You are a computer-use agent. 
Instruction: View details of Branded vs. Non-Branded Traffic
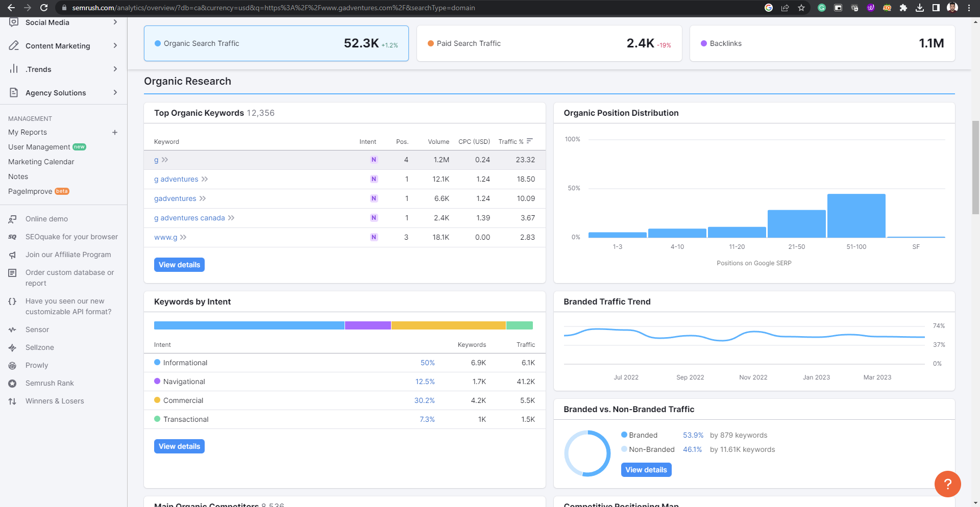646,470
